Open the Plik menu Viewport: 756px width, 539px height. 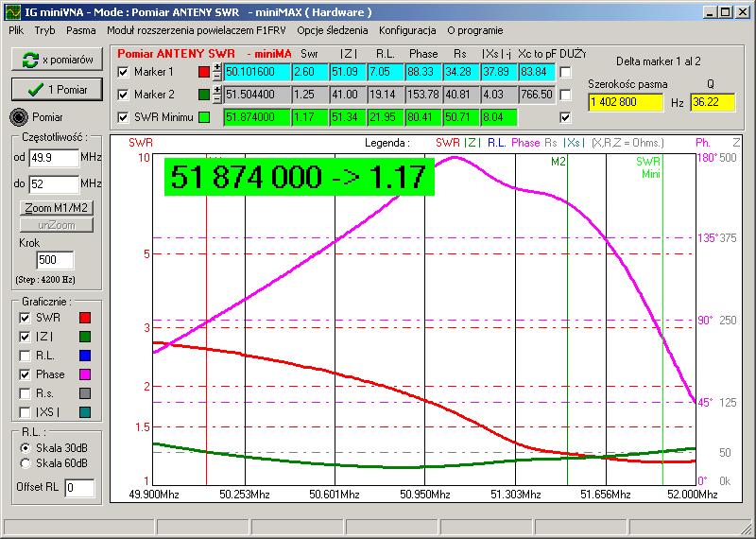click(x=16, y=30)
